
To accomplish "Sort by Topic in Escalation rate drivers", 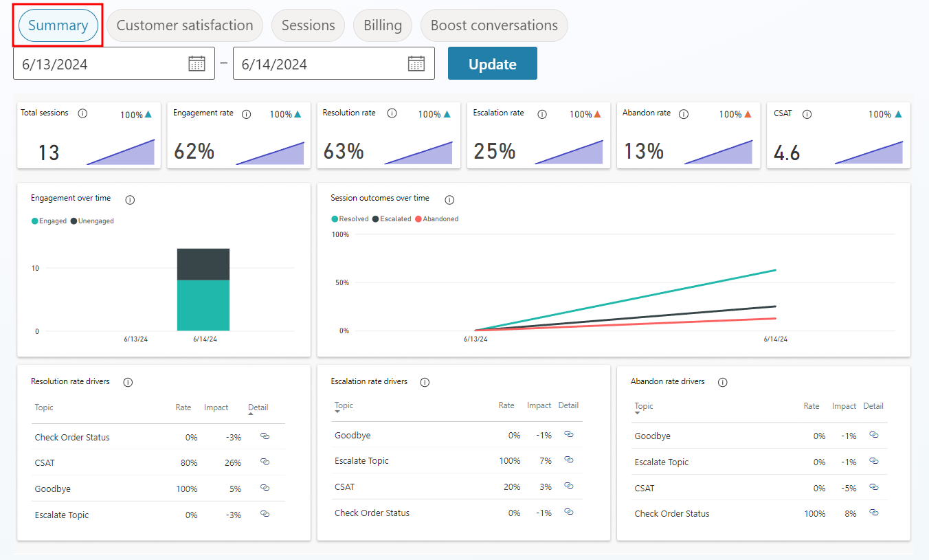I will tap(344, 405).
